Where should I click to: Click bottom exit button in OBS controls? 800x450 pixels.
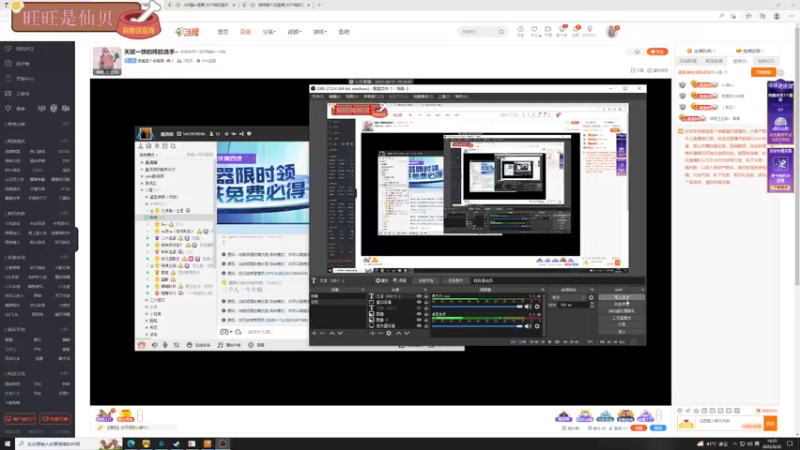tap(621, 332)
